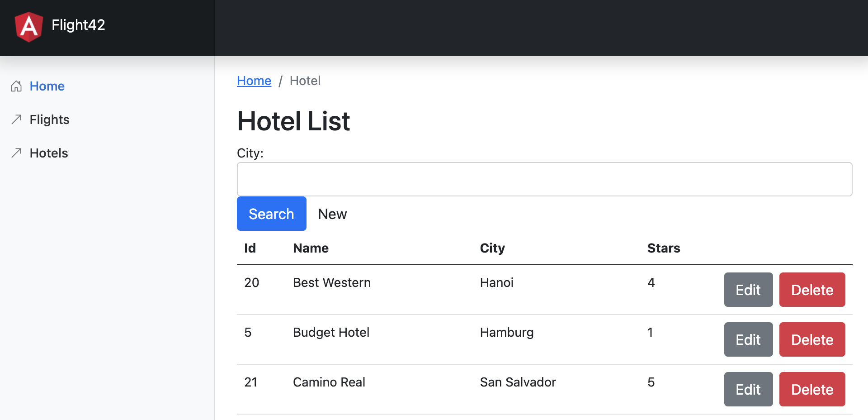
Task: Click the Flight42 brand title
Action: click(78, 25)
